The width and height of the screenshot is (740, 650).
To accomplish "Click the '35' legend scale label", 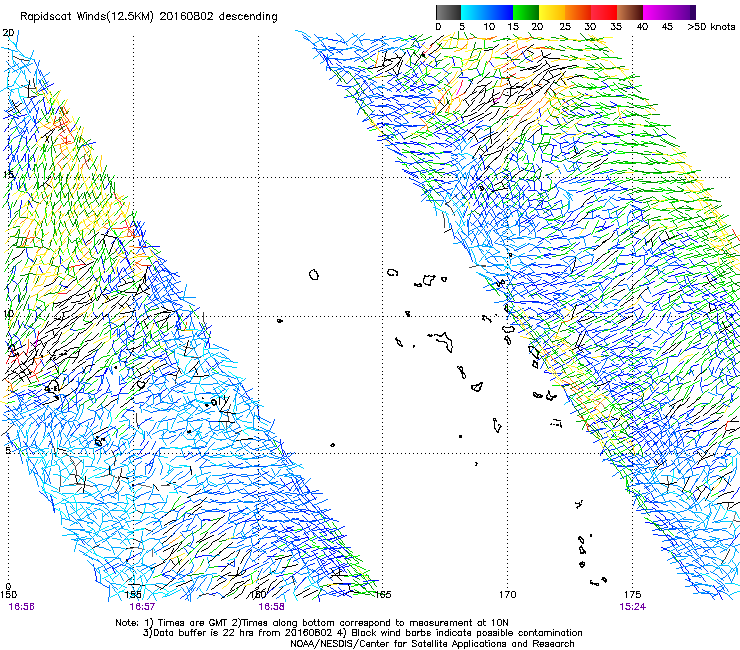I will click(x=616, y=27).
